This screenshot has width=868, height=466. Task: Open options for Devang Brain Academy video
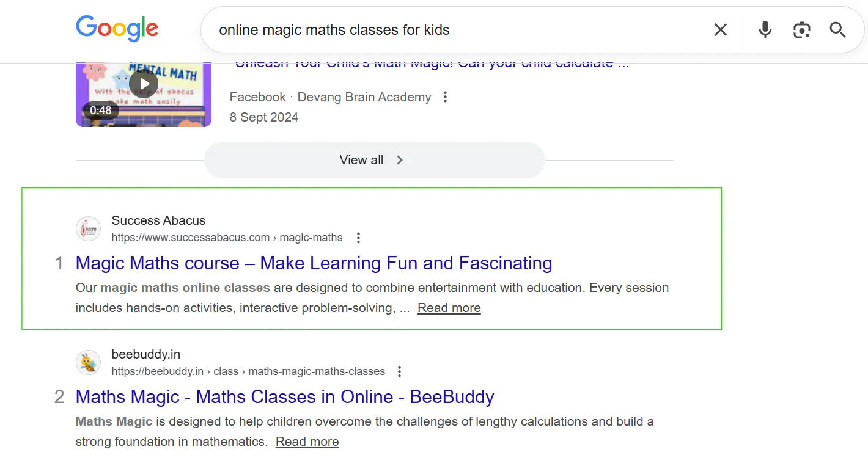pos(445,97)
